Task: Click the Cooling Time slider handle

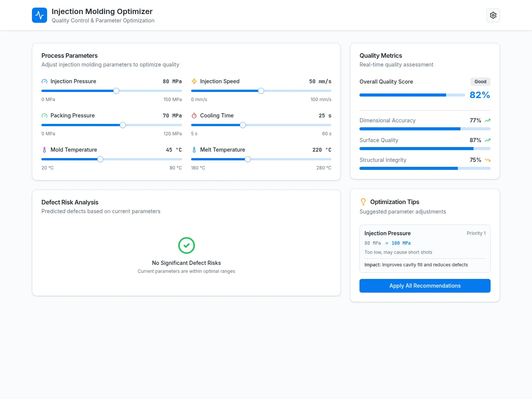Action: pos(243,125)
